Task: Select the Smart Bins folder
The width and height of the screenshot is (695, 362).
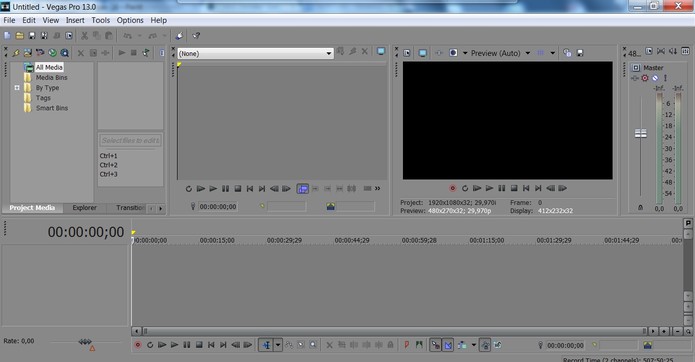Action: click(x=52, y=108)
